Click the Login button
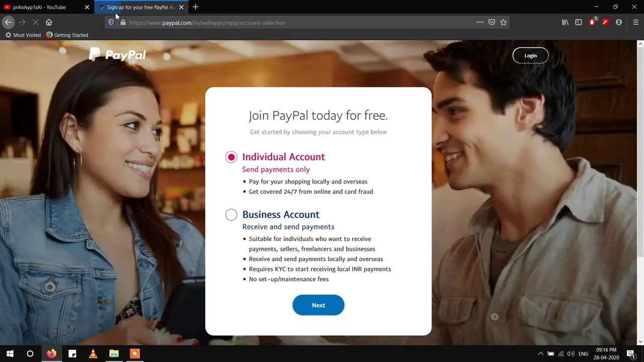The height and width of the screenshot is (362, 644). 530,56
